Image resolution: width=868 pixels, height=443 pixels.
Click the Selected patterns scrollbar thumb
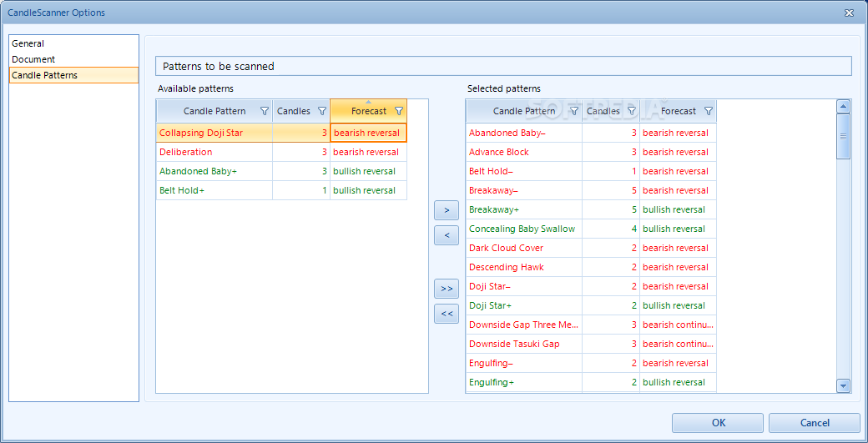[843, 137]
